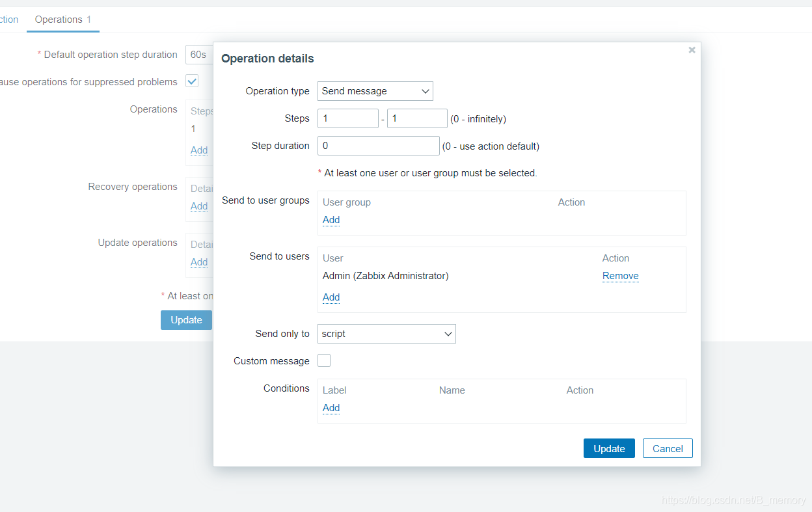Click the Steps from field

(348, 118)
